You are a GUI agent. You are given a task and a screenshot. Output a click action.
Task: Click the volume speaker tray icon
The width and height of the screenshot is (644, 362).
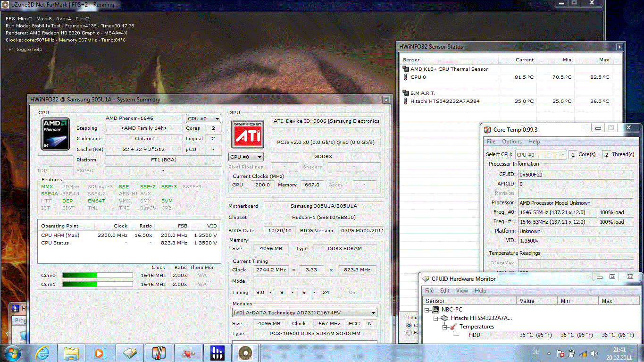[593, 353]
